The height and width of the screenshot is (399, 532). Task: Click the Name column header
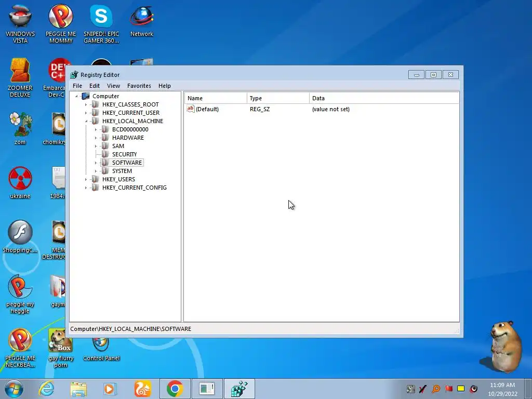(216, 98)
